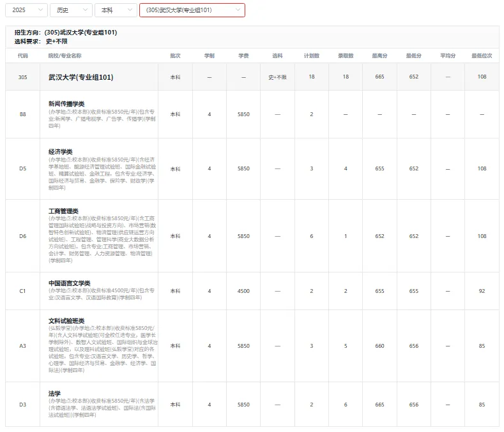
Task: Open the (305)武汉大学(专业组101) dropdown
Action: pos(192,10)
